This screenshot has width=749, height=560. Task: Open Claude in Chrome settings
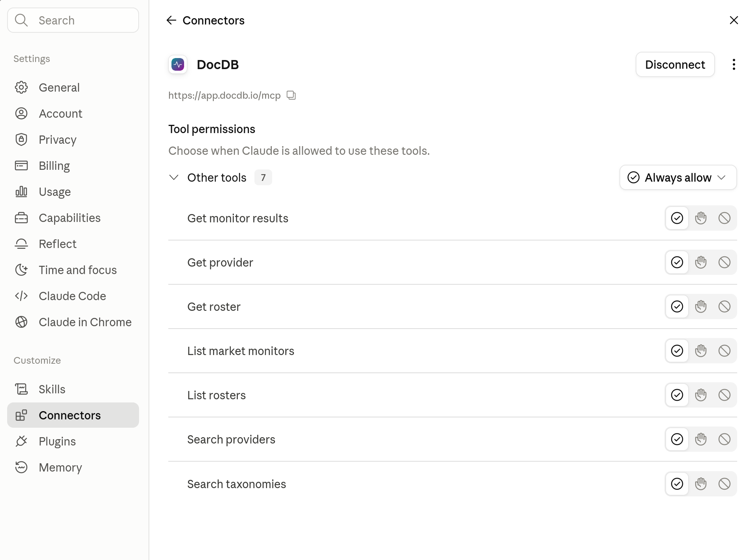73,322
